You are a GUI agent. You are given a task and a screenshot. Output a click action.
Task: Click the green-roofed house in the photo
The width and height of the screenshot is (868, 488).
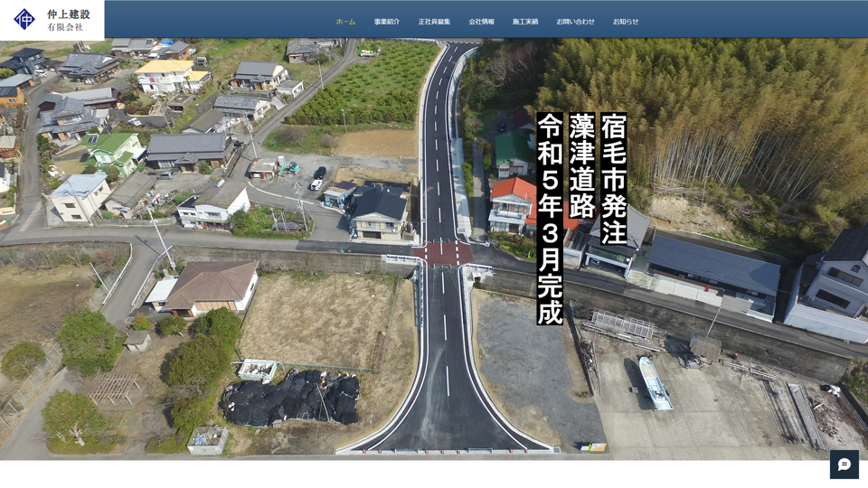click(116, 149)
